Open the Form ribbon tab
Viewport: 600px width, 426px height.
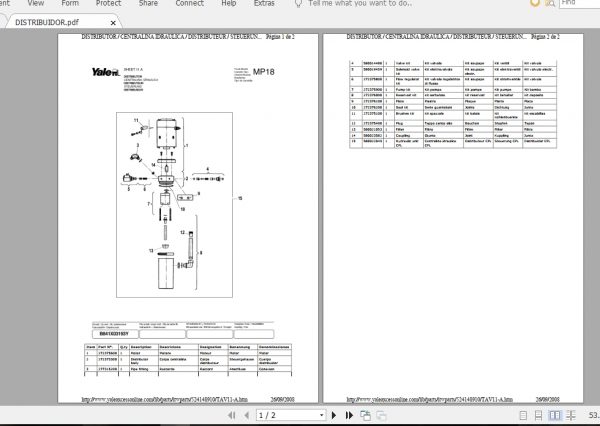click(70, 3)
